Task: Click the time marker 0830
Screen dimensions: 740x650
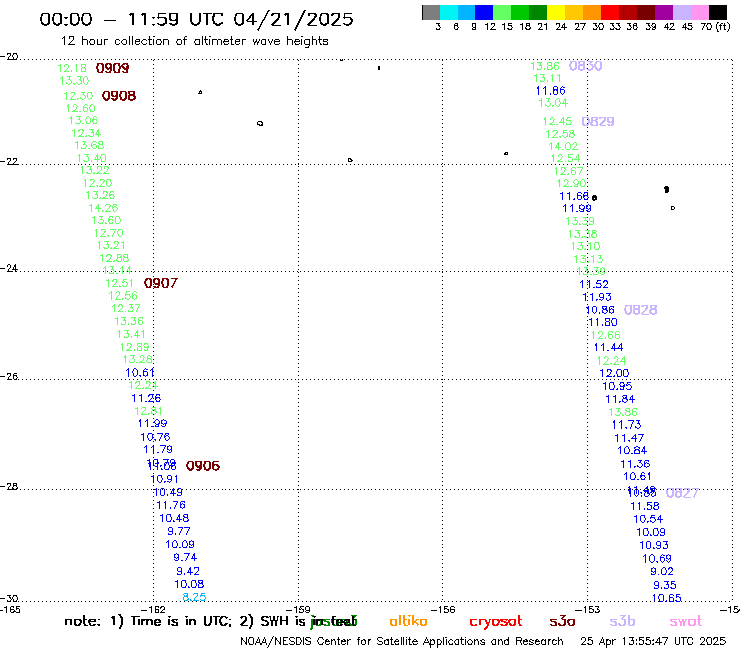Action: [x=586, y=66]
